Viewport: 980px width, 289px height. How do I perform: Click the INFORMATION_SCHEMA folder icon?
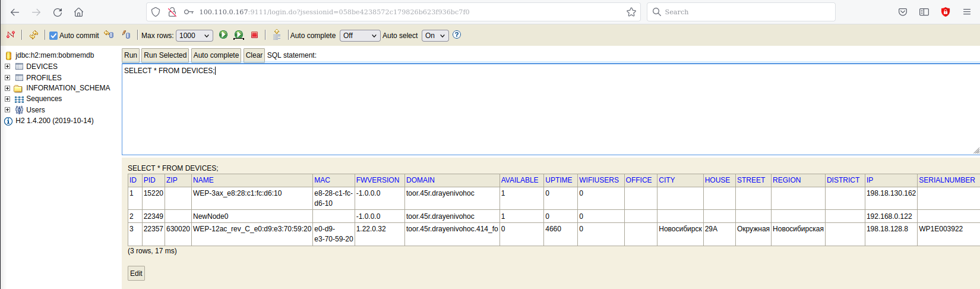[x=19, y=88]
